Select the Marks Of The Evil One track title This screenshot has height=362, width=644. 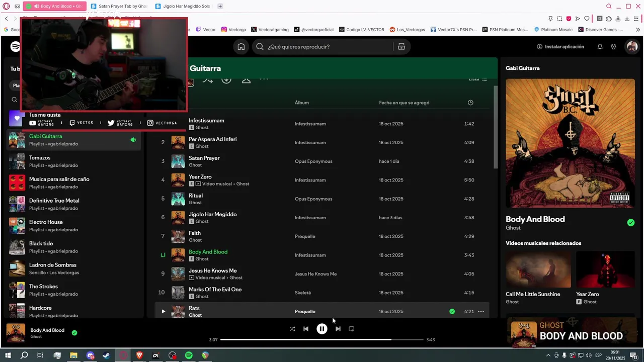[215, 290]
